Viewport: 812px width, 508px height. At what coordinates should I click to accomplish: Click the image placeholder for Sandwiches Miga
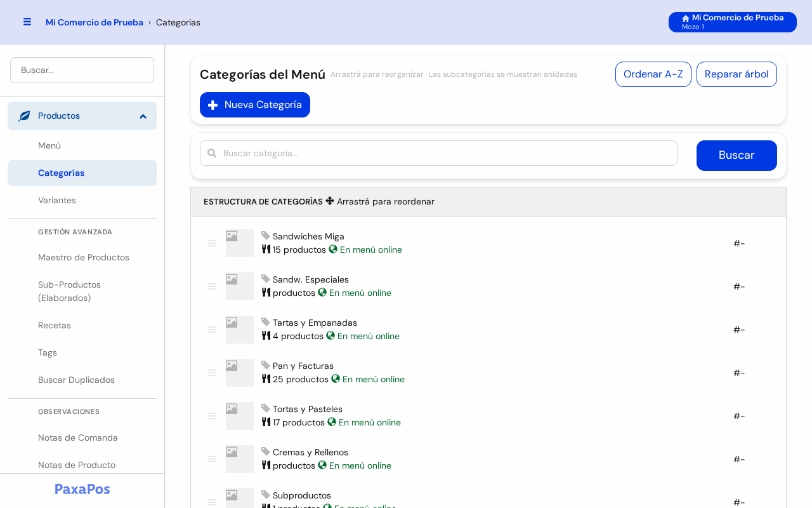pos(240,243)
